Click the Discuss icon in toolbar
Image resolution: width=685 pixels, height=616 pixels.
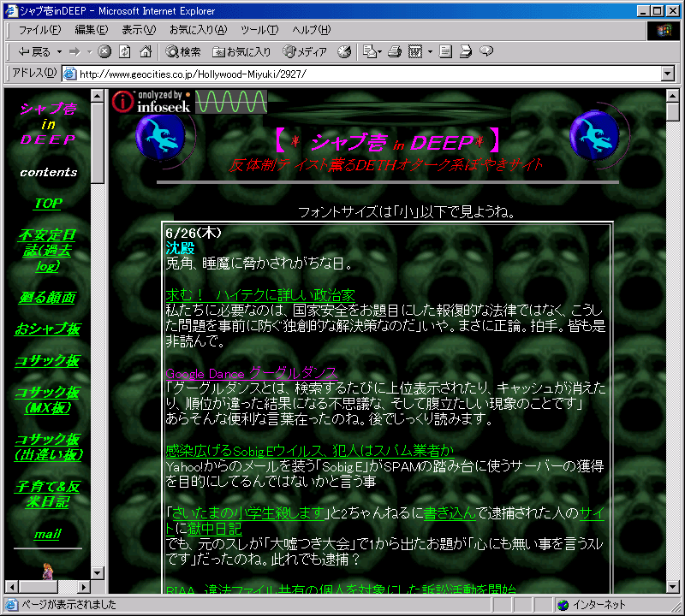click(445, 52)
